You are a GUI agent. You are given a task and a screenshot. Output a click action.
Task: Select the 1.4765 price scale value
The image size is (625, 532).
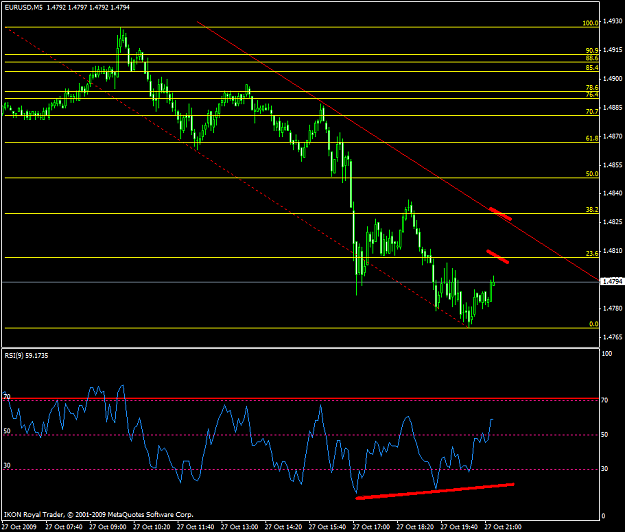[x=613, y=337]
